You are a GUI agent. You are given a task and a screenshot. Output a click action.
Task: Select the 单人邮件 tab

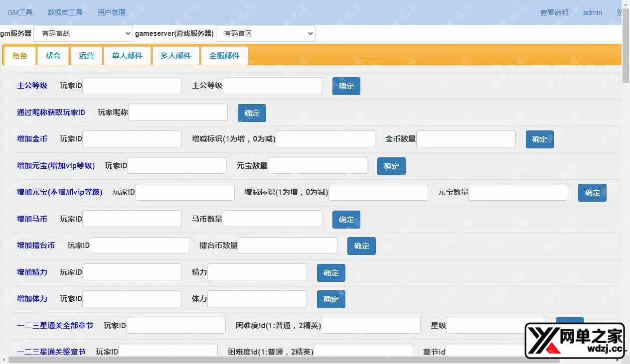tap(127, 56)
